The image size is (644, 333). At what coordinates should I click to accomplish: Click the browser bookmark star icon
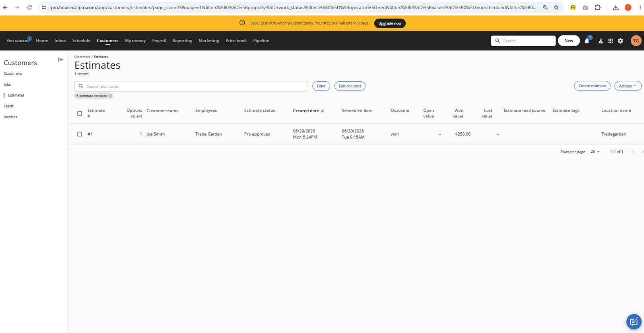coord(556,7)
